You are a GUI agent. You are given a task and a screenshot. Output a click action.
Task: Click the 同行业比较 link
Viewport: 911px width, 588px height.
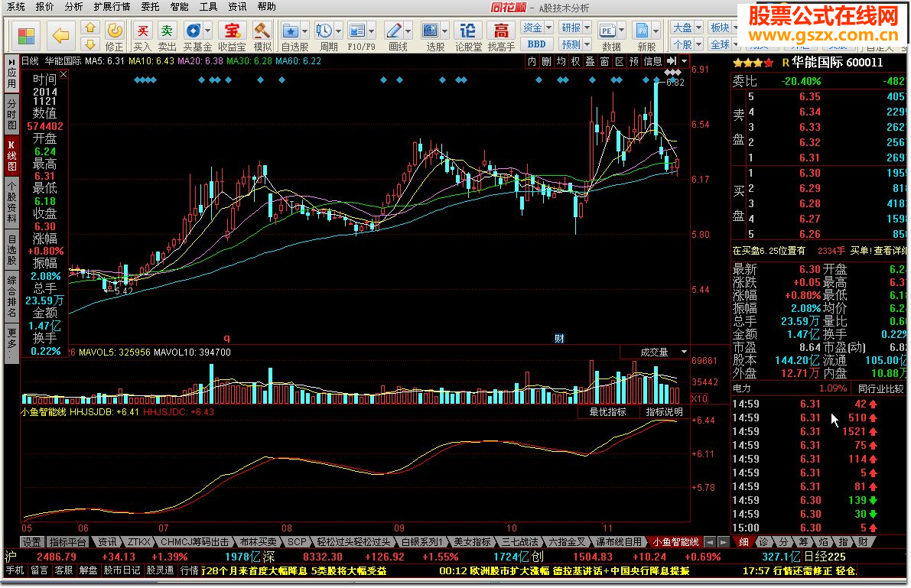881,388
